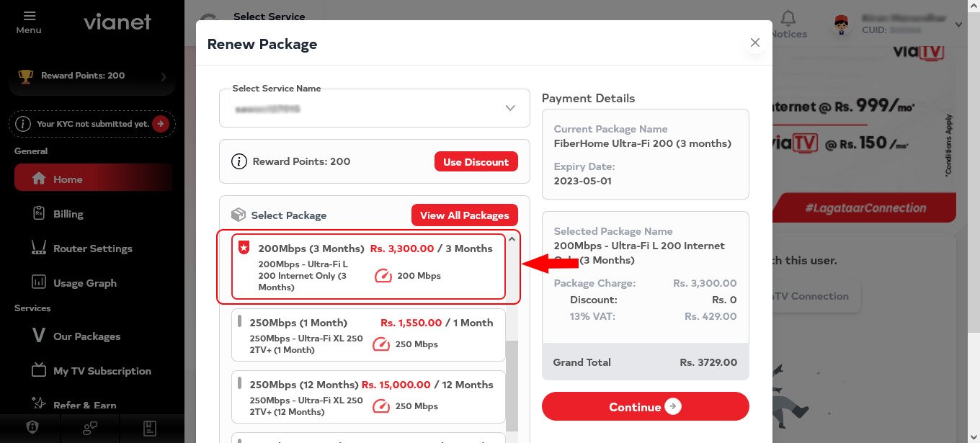Viewport: 980px width, 443px height.
Task: Click the Usage Graph icon
Action: pos(40,283)
